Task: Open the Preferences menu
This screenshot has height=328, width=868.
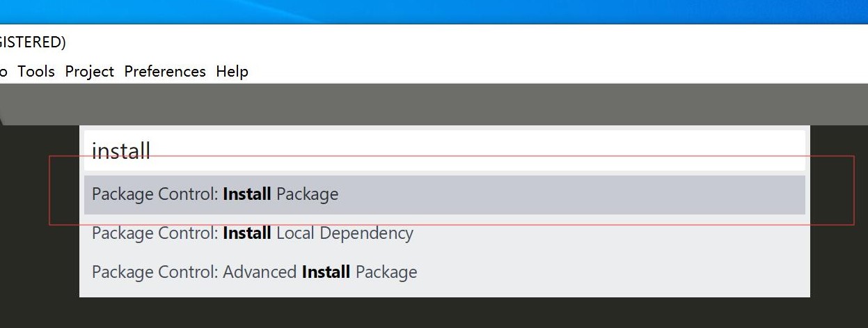Action: coord(165,71)
